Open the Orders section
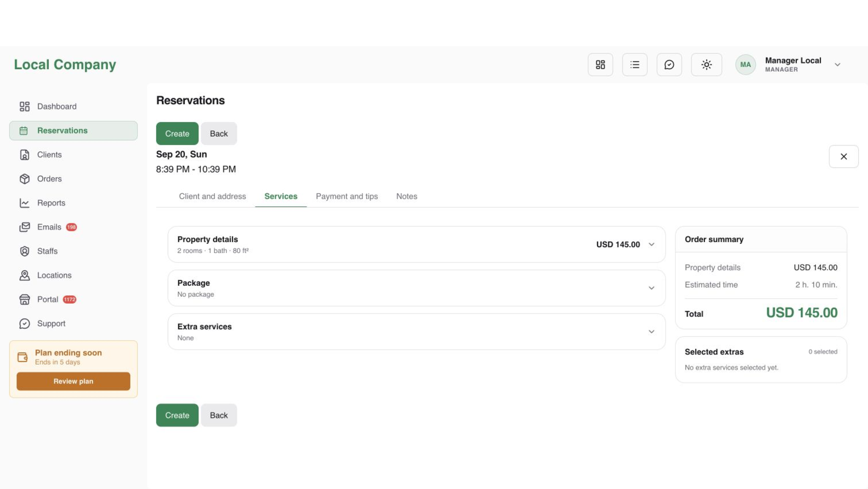Viewport: 868px width, 489px height. click(73, 179)
